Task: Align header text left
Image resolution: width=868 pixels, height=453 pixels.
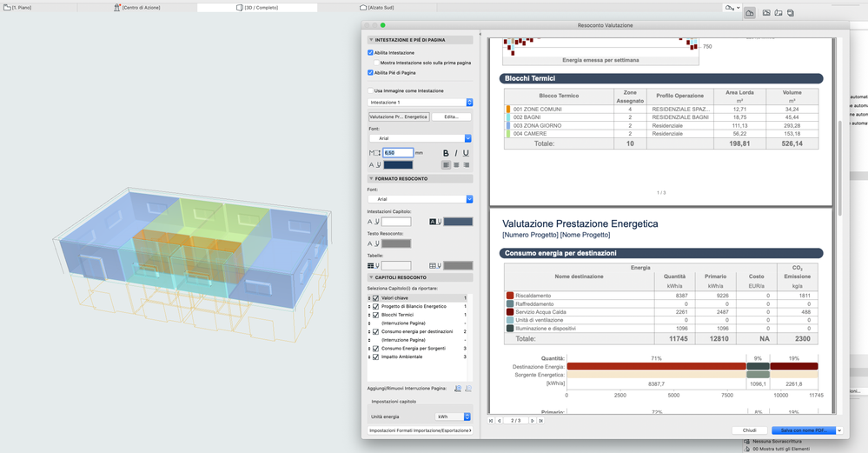Action: 447,165
